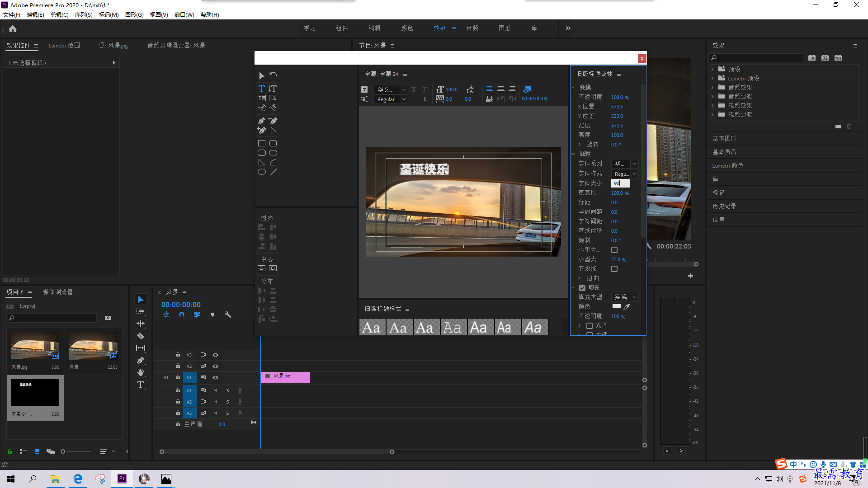Select the Vertical Type tool in title designer
Screen dimensions: 868x488
click(x=273, y=89)
